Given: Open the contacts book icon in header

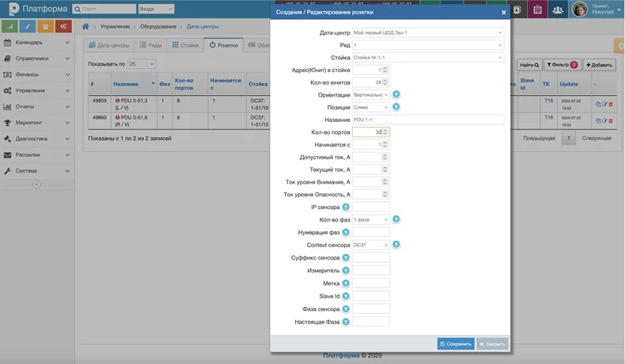Looking at the screenshot, I should click(x=517, y=9).
